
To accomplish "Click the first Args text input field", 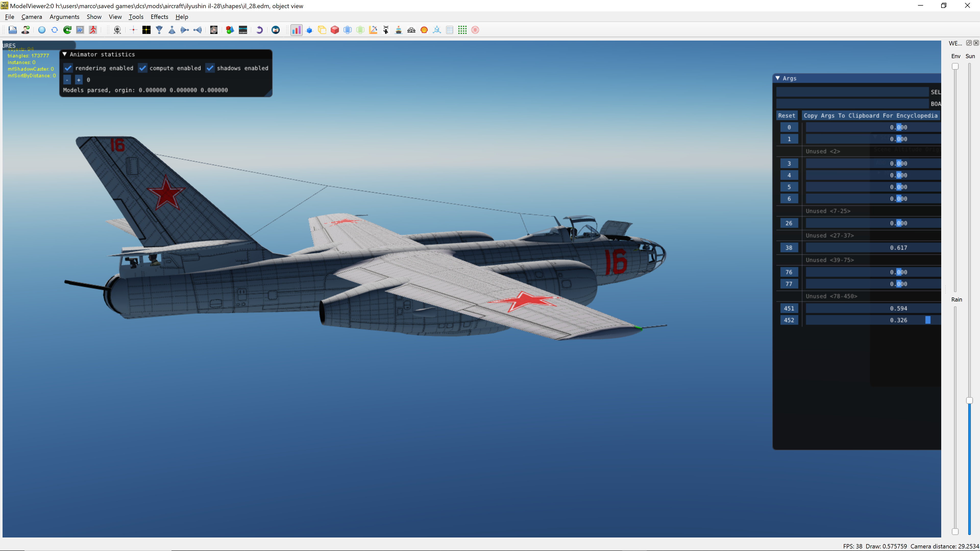I will [852, 92].
